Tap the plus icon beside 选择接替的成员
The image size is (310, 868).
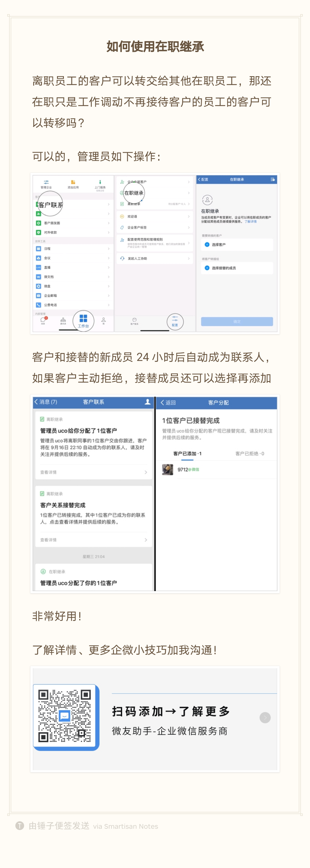pos(207,268)
